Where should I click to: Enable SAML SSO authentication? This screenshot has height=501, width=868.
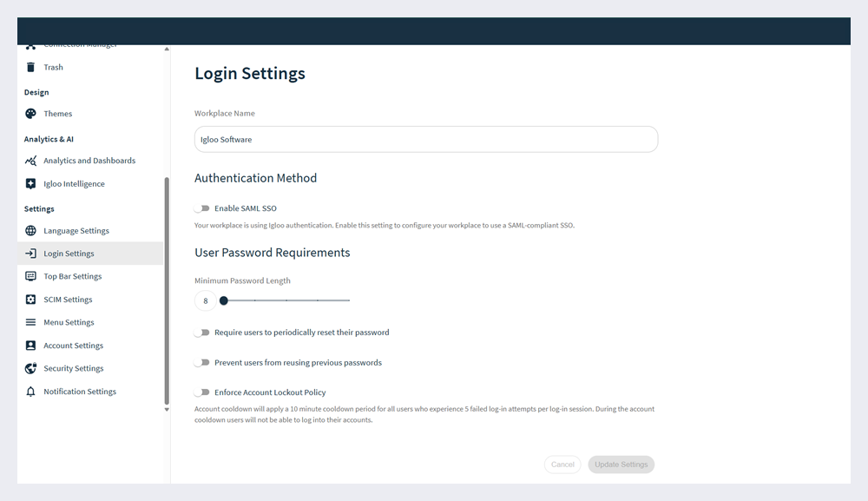202,208
